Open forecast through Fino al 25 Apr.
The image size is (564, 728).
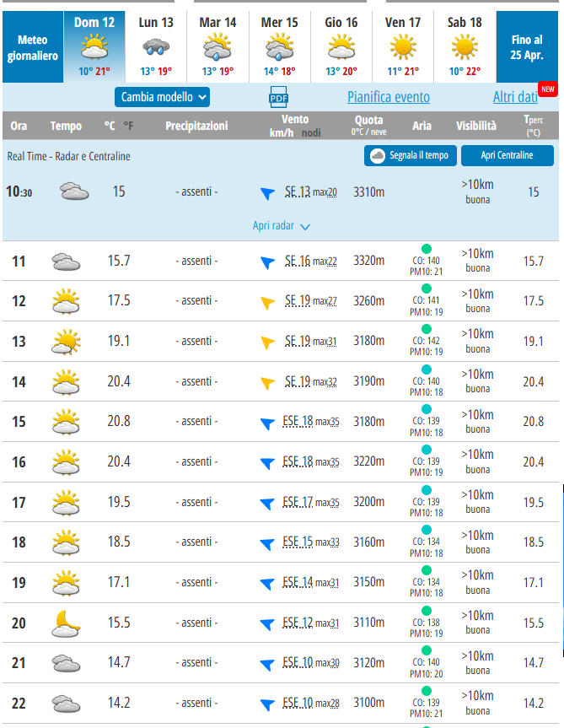[527, 47]
